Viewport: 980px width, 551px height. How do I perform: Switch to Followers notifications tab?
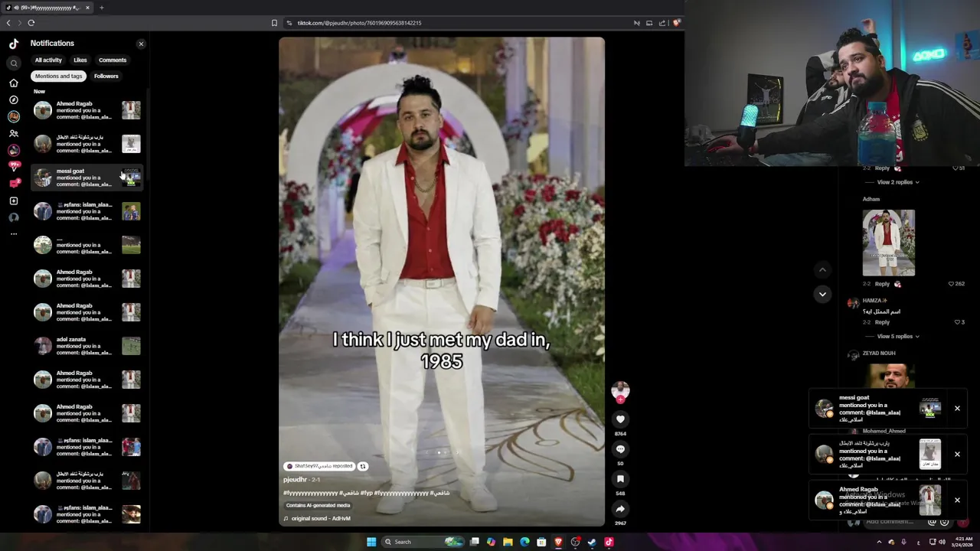pyautogui.click(x=106, y=76)
